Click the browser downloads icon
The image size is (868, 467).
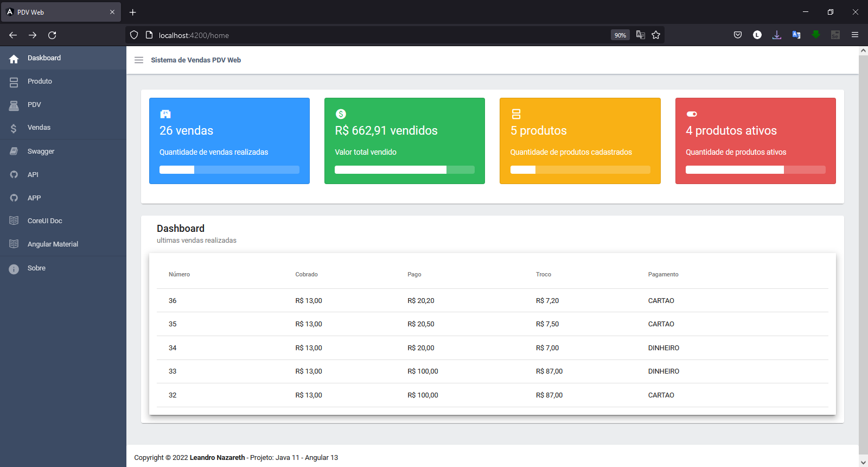[x=777, y=35]
